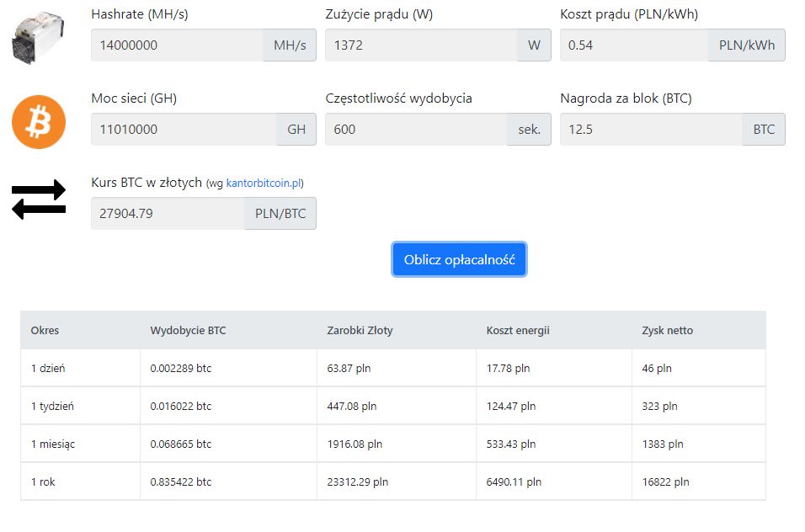This screenshot has height=532, width=805.
Task: Click the ASIC miner device image
Action: [39, 37]
